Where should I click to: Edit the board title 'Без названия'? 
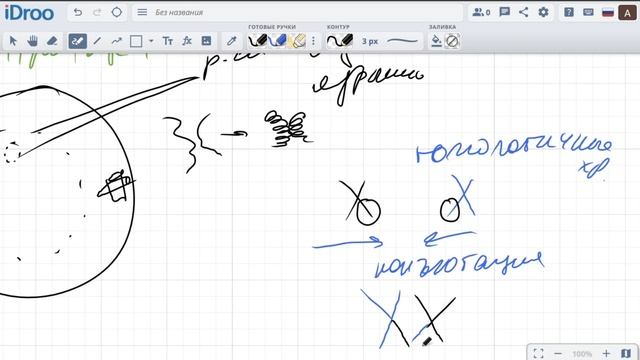tap(179, 13)
